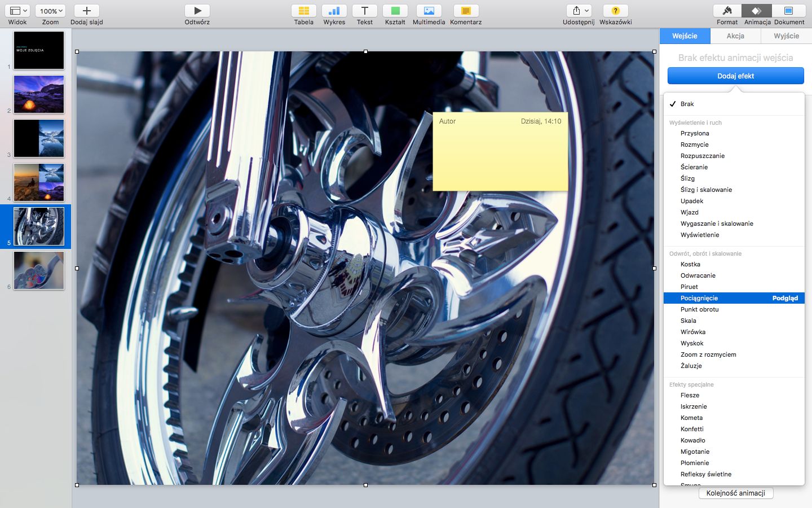Choose the Migotanie effect

pyautogui.click(x=734, y=452)
